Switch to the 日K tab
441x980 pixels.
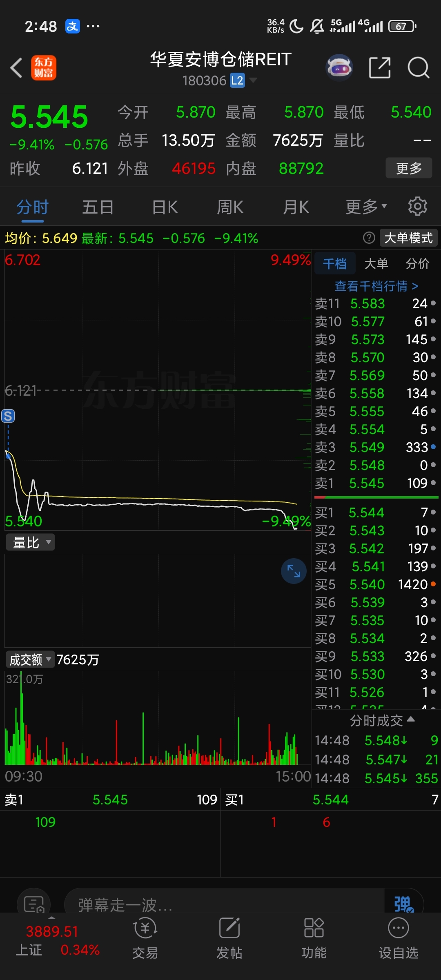pyautogui.click(x=165, y=207)
